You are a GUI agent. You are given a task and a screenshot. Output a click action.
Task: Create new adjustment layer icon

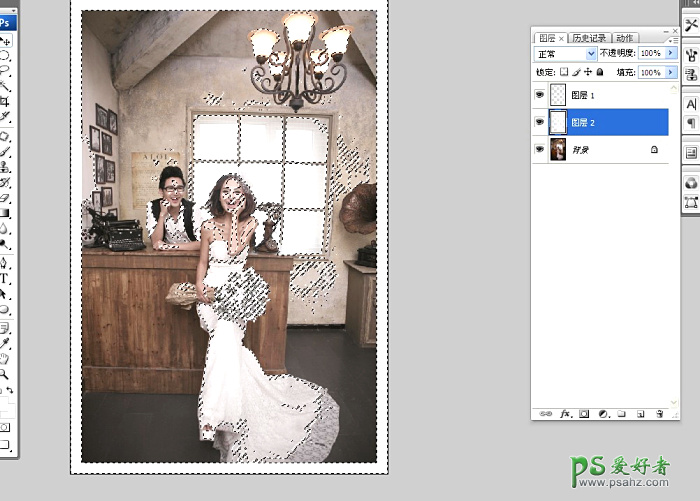(x=602, y=413)
